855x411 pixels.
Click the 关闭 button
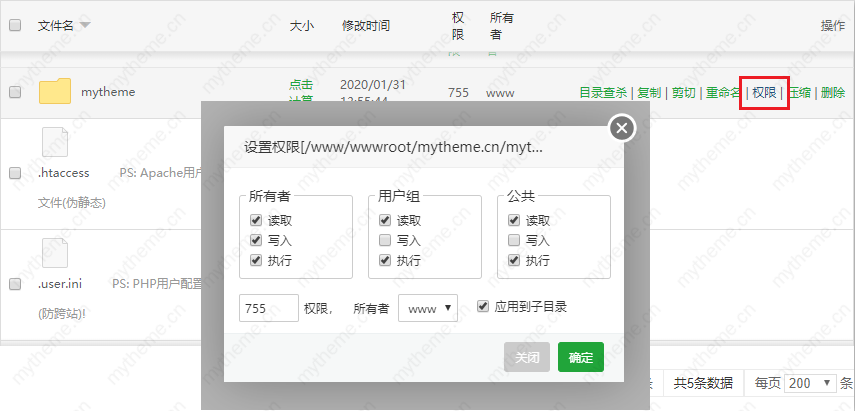(527, 357)
